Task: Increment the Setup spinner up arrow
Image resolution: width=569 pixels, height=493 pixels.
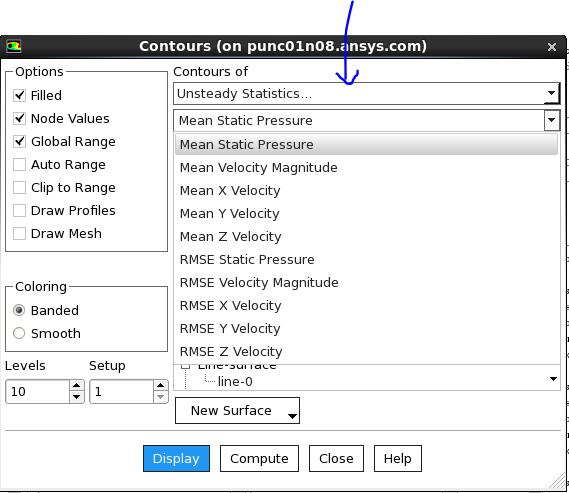Action: coord(160,386)
